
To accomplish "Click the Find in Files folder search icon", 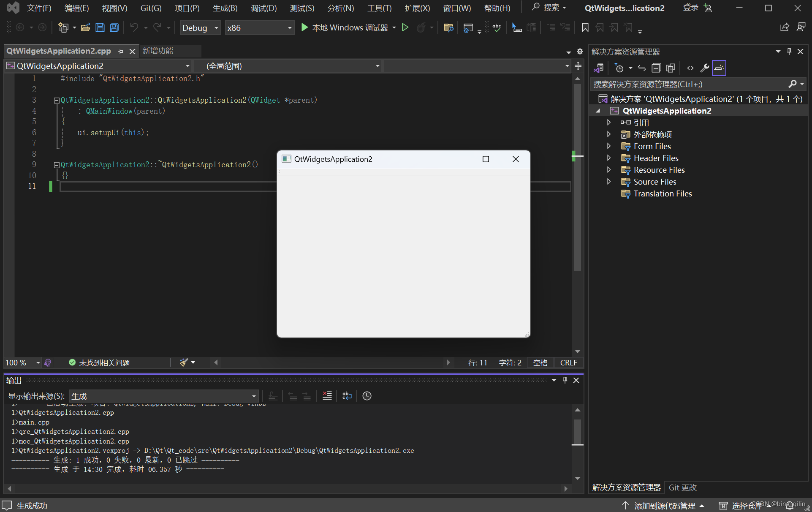I will (x=448, y=28).
